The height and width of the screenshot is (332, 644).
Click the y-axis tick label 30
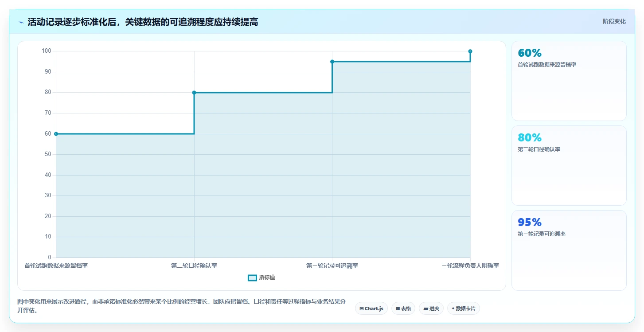point(48,195)
